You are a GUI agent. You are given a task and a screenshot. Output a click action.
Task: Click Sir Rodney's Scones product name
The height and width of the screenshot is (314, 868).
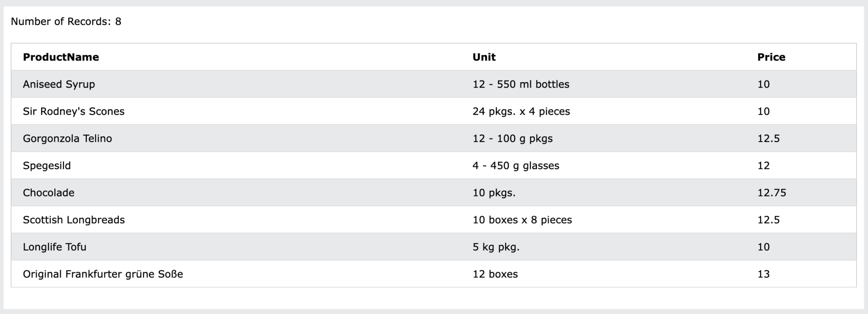[x=74, y=111]
